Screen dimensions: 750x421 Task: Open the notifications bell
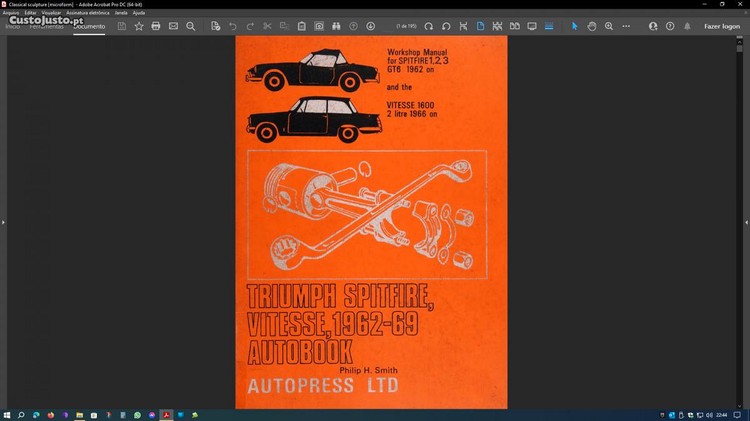pos(687,26)
